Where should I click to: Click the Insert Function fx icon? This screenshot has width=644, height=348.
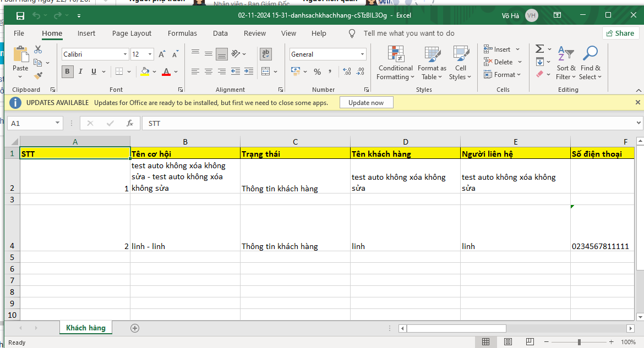tap(130, 123)
